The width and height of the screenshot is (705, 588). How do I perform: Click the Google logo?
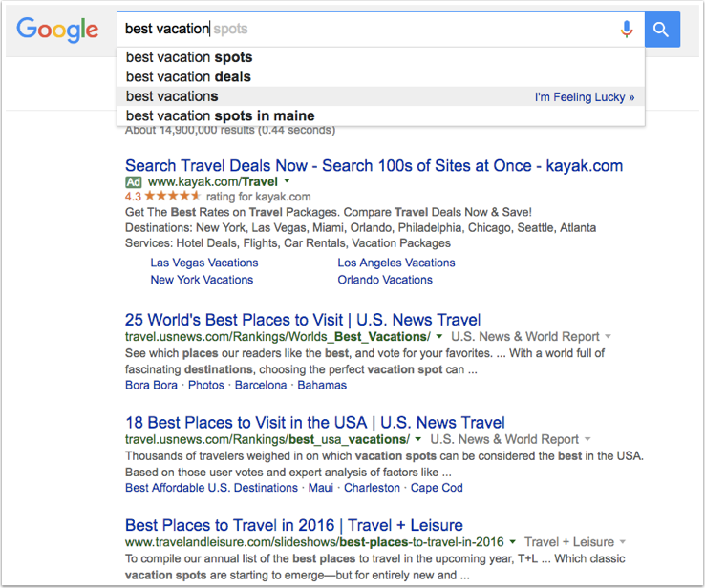[x=57, y=30]
